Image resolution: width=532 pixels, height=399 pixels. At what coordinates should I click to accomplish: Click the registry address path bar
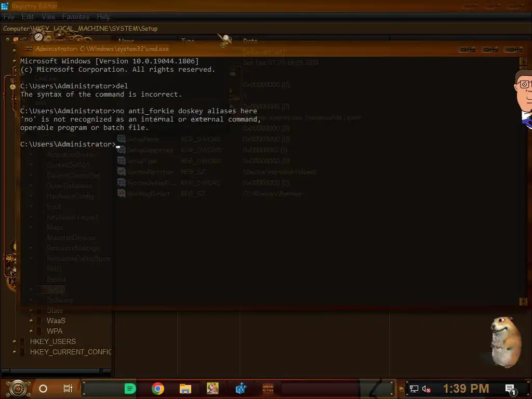coord(266,29)
